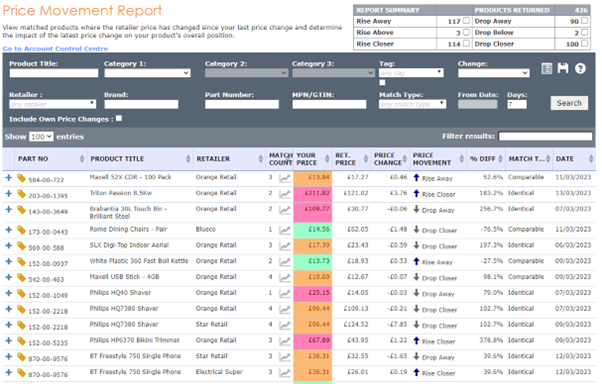The image size is (602, 384).
Task: Open help via the question mark icon
Action: (x=580, y=68)
